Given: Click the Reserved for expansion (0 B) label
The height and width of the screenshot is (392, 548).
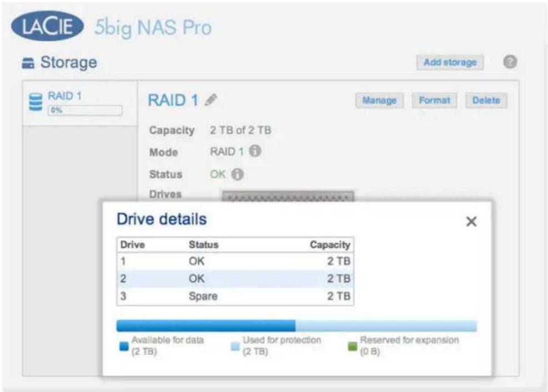Looking at the screenshot, I should click(409, 345).
